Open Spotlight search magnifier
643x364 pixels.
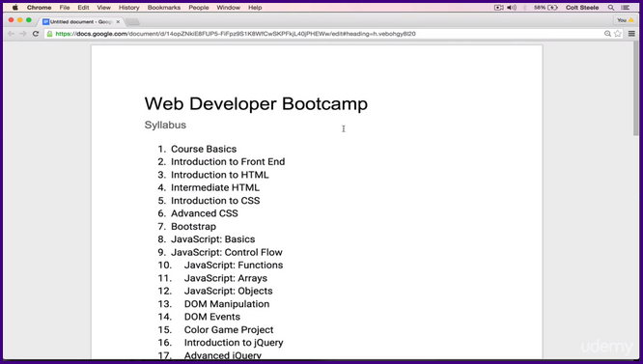[x=611, y=8]
